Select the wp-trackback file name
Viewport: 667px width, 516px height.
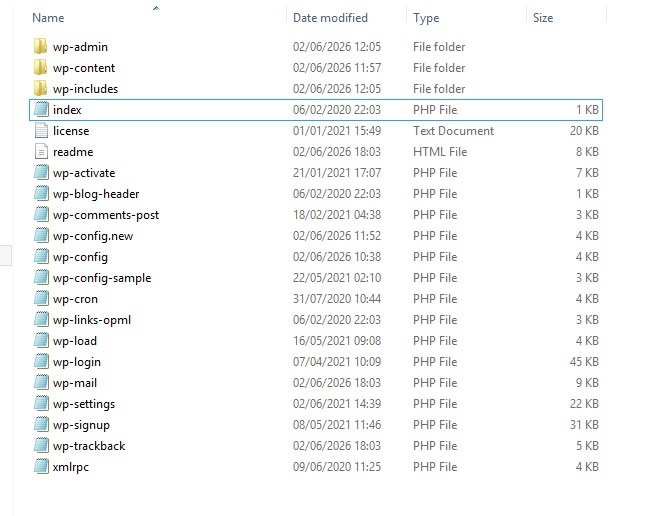coord(89,446)
